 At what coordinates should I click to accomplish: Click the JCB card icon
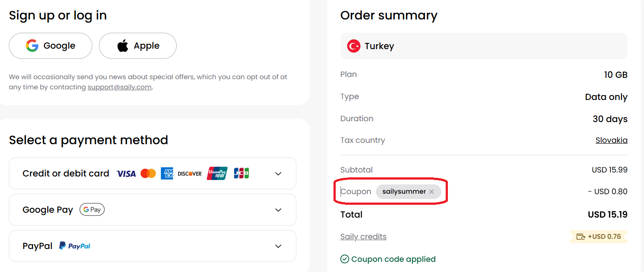pyautogui.click(x=241, y=173)
